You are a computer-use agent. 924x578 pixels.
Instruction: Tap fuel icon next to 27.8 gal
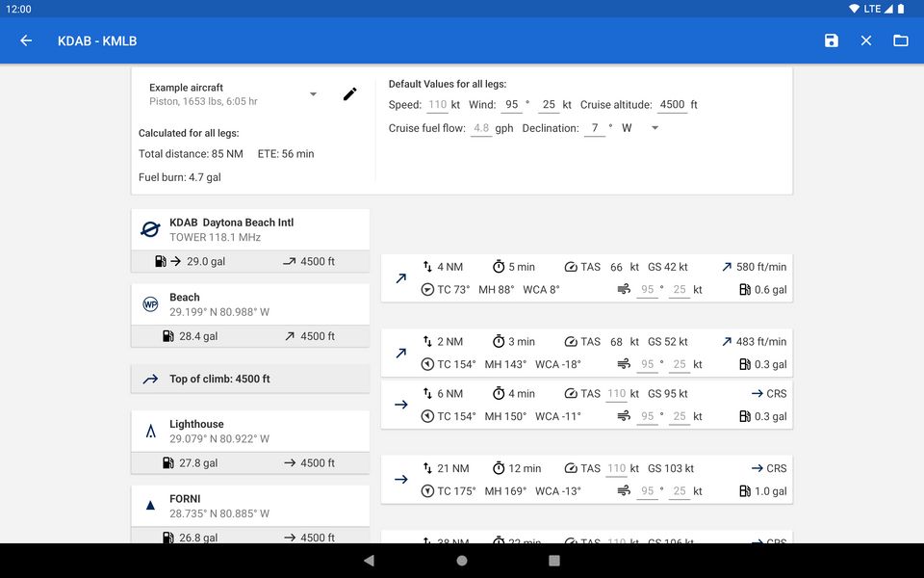click(x=167, y=463)
